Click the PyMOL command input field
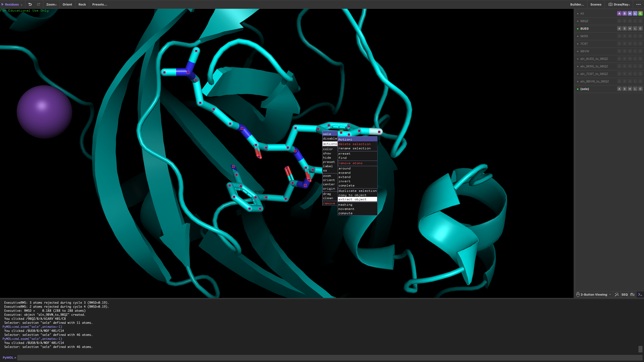The image size is (644, 362). pyautogui.click(x=325, y=357)
